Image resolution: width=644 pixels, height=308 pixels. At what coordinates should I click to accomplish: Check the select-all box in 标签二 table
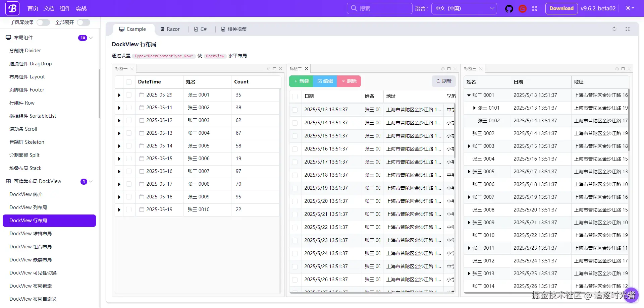click(x=295, y=97)
